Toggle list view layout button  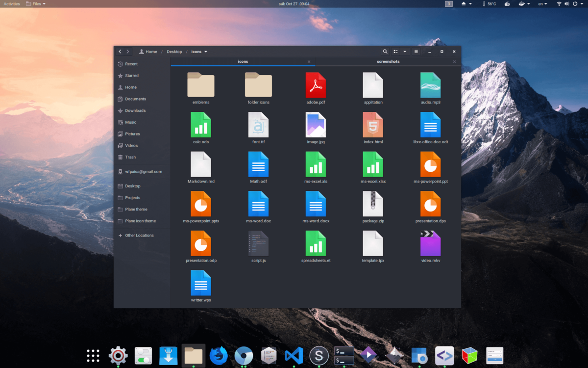coord(396,52)
